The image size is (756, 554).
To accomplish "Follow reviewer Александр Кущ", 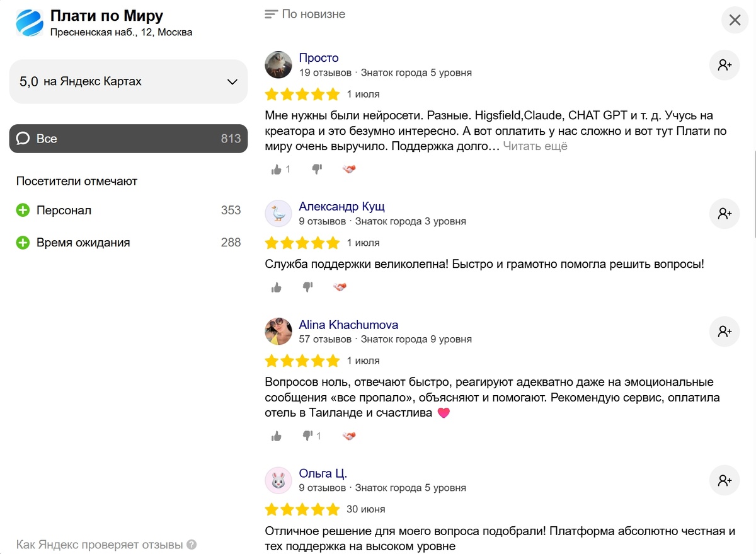I will coord(724,213).
